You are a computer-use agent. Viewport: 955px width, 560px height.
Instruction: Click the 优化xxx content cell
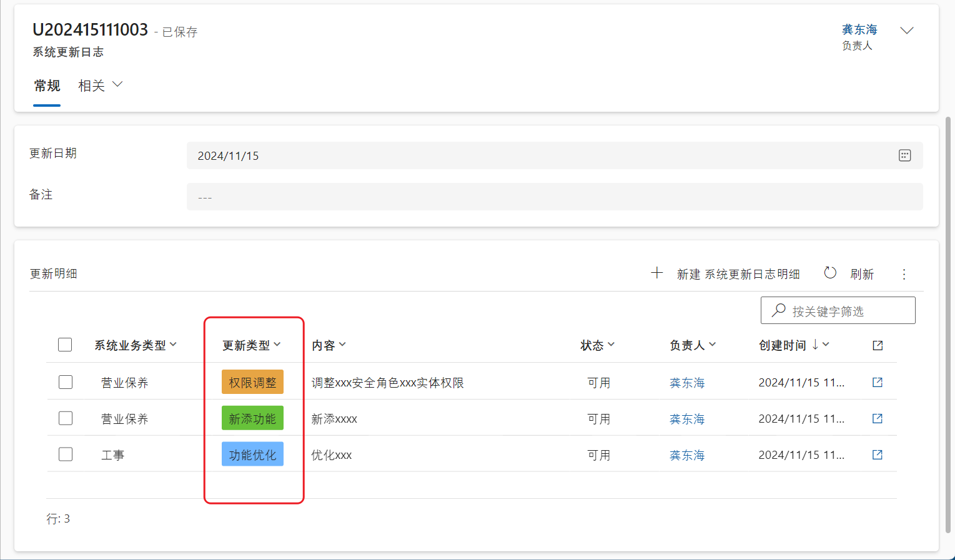[332, 455]
